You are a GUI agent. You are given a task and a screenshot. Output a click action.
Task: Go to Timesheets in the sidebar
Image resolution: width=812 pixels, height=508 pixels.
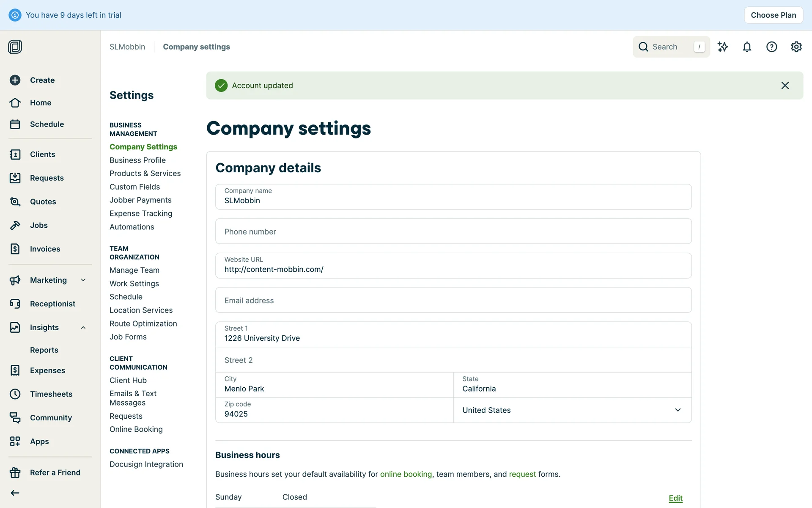51,394
